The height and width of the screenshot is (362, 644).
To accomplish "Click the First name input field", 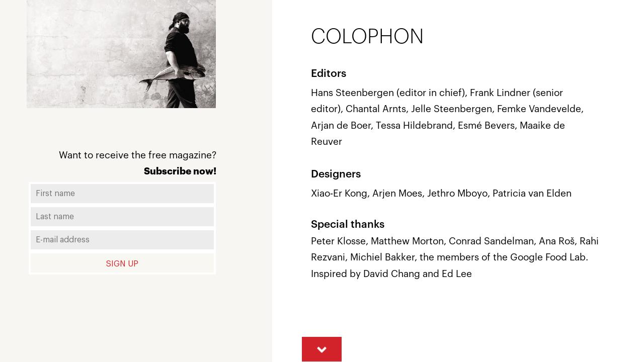I will coord(122,193).
